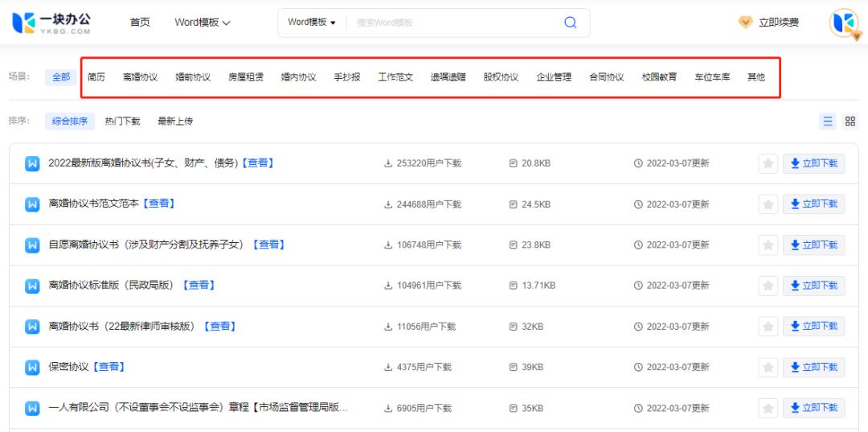Favorite star for 离婚协议书范文范本

point(768,204)
